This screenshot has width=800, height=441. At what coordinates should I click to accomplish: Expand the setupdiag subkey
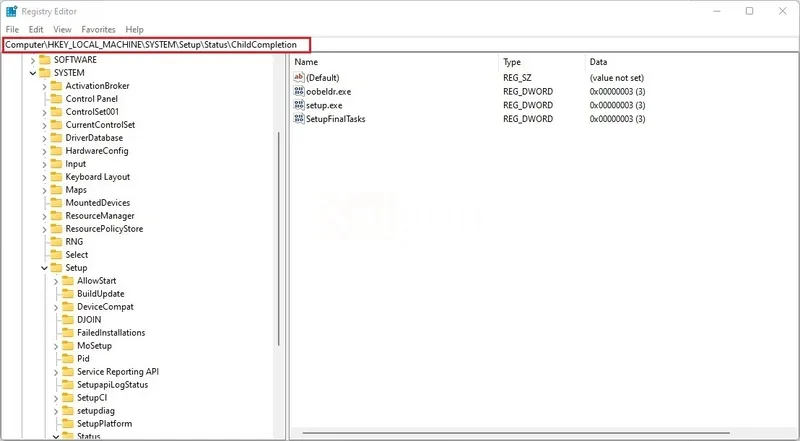[x=56, y=411]
